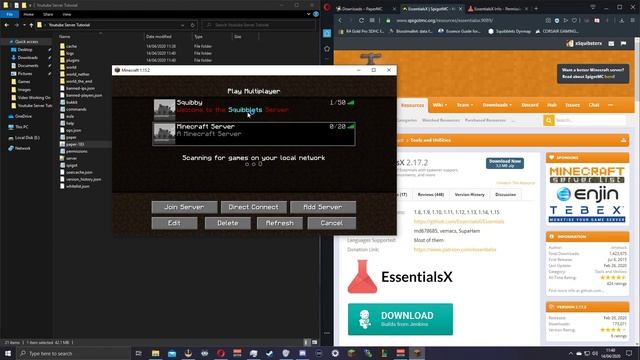The width and height of the screenshot is (640, 360).
Task: Expand Downloads dropdown on SpigotMC nav
Action: coord(497,105)
